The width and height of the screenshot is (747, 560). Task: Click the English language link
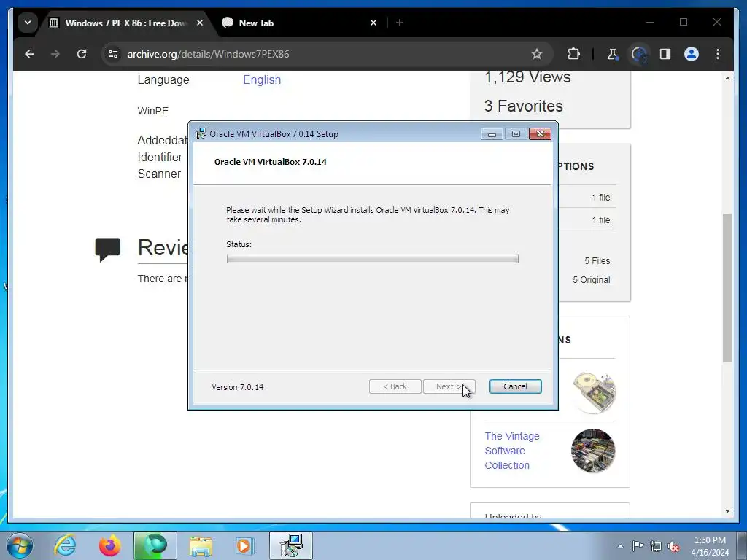point(262,79)
